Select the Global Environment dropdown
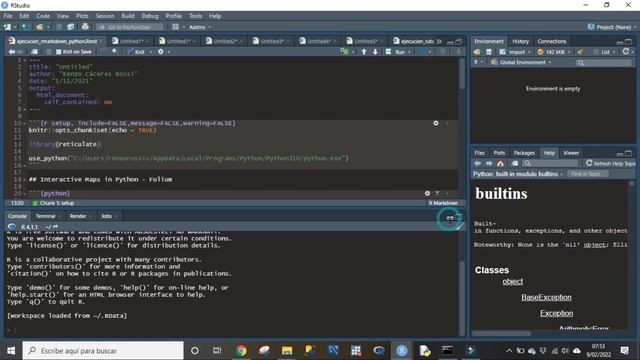The image size is (640, 360). pyautogui.click(x=521, y=62)
